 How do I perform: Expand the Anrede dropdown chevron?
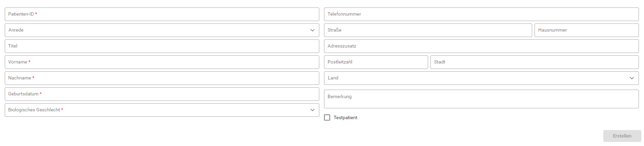pyautogui.click(x=312, y=30)
